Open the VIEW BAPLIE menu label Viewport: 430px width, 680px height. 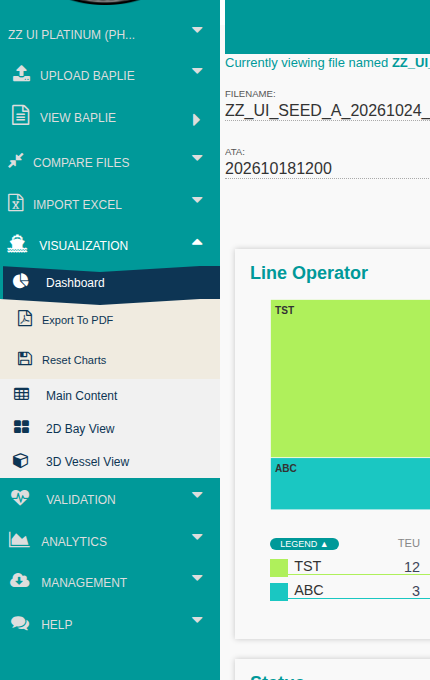(78, 118)
